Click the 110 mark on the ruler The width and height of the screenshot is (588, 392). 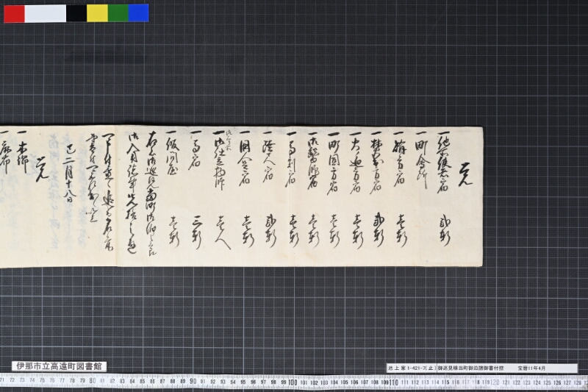click(394, 382)
